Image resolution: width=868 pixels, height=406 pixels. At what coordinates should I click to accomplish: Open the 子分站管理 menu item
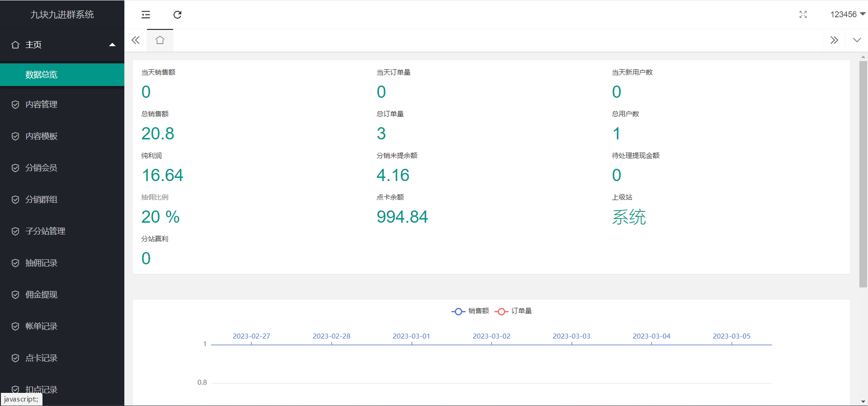point(45,231)
